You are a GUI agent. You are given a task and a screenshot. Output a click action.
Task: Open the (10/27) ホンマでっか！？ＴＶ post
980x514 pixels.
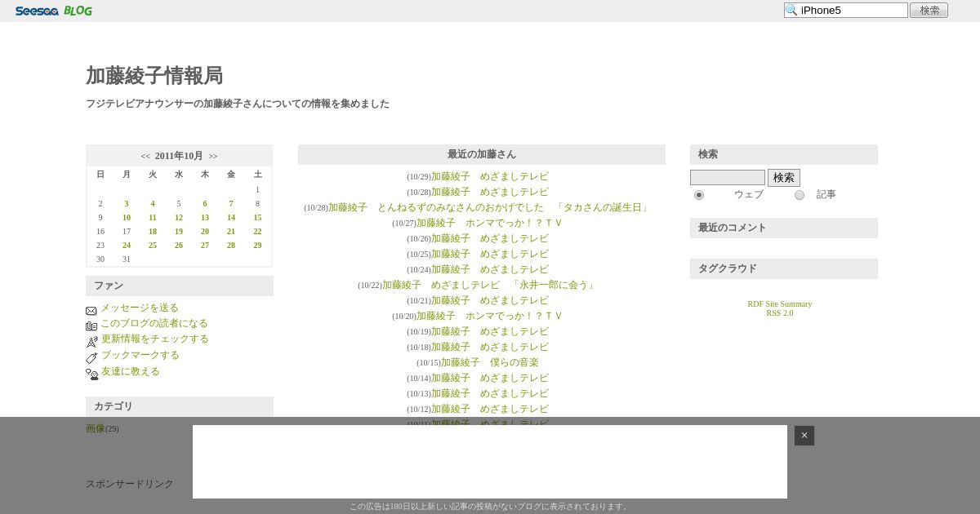490,223
